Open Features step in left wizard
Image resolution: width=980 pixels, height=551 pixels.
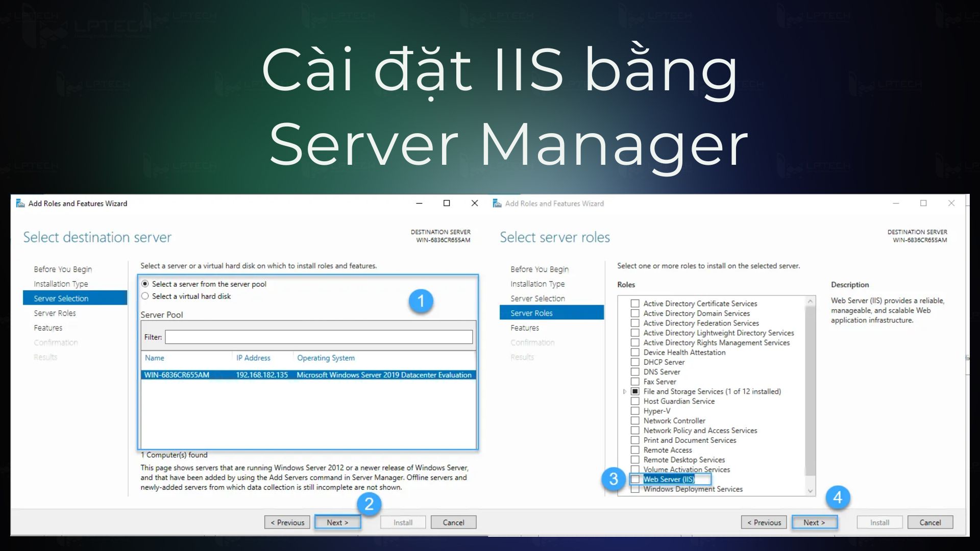tap(48, 328)
